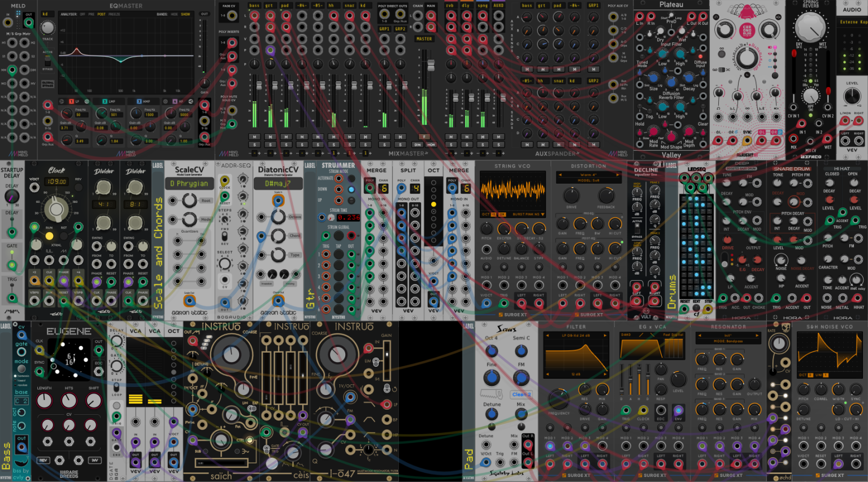Select analyser OFF in EQMaster
This screenshot has width=868, height=482.
click(83, 14)
